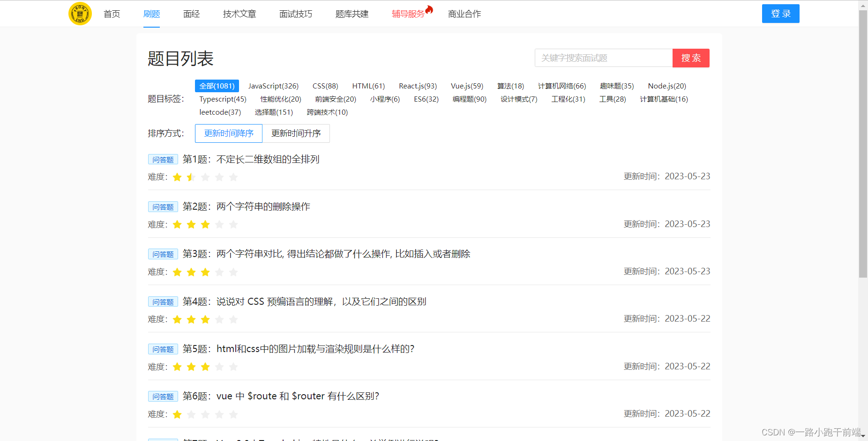868x441 pixels.
Task: Open the 面试技巧 page
Action: click(x=295, y=14)
